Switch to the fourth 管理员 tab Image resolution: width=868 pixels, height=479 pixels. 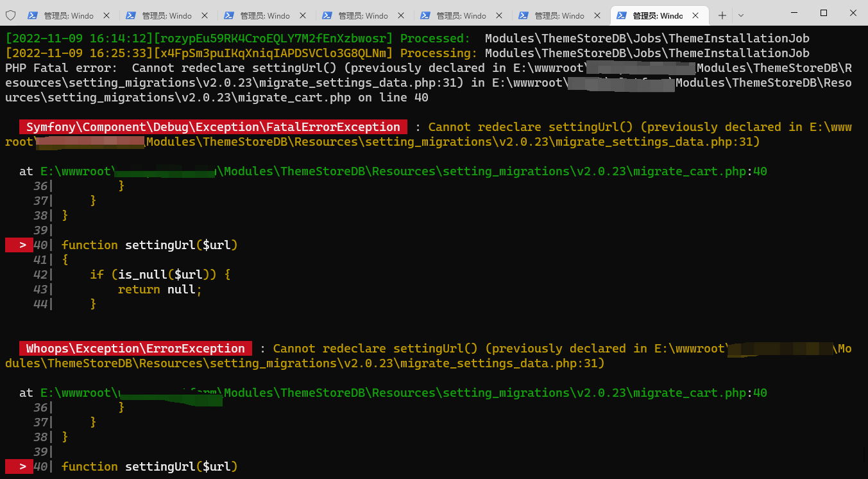(x=362, y=15)
